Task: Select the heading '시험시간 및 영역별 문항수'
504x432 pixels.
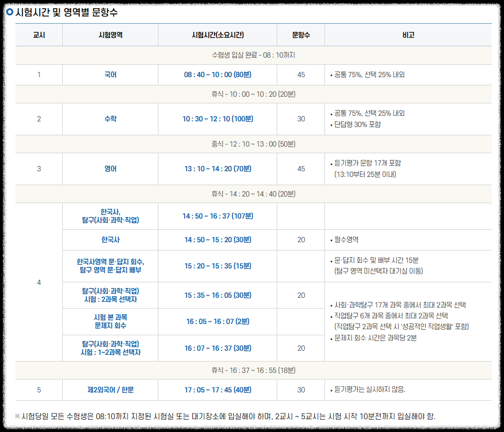Action: 66,12
